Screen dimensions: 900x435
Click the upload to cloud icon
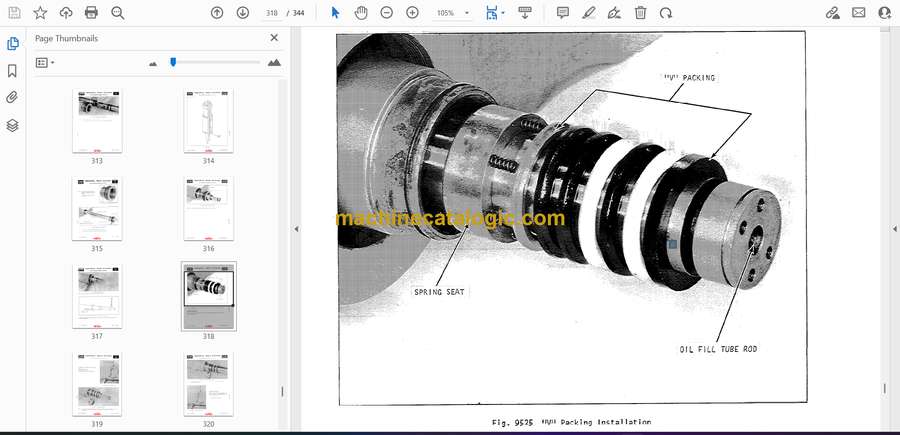click(x=66, y=13)
